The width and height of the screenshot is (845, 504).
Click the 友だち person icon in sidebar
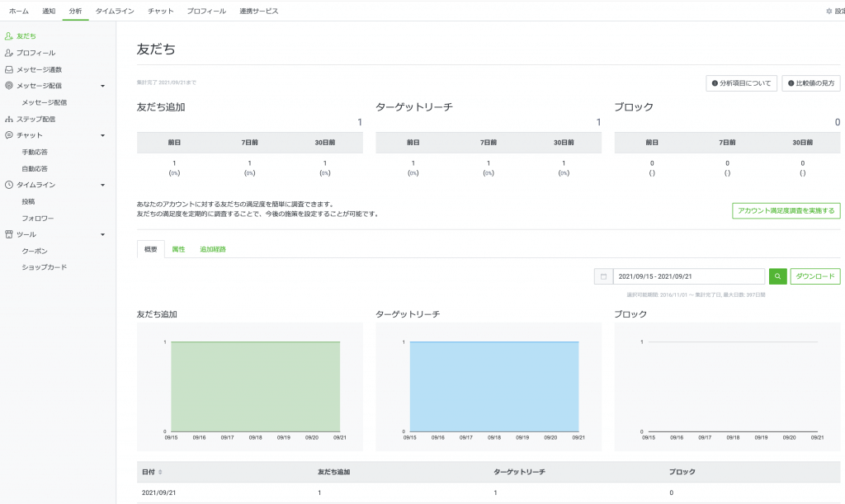pyautogui.click(x=8, y=36)
